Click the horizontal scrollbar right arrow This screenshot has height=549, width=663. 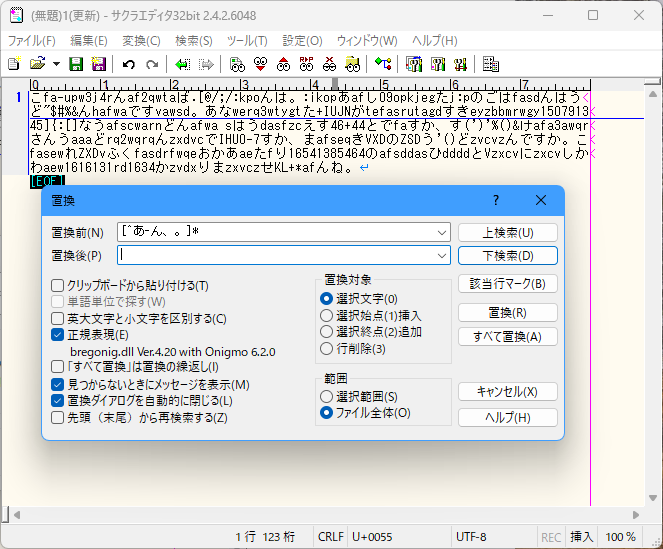click(636, 515)
